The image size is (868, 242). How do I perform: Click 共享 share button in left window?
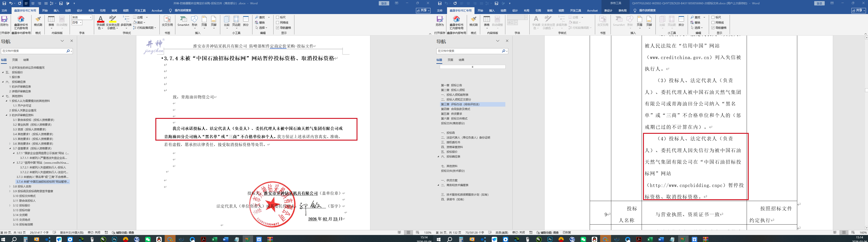(x=423, y=10)
